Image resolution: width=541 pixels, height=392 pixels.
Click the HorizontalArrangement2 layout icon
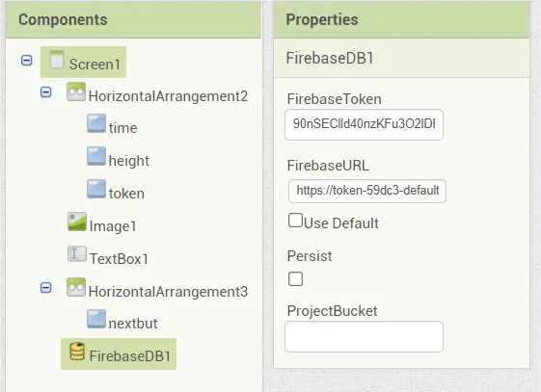point(76,91)
